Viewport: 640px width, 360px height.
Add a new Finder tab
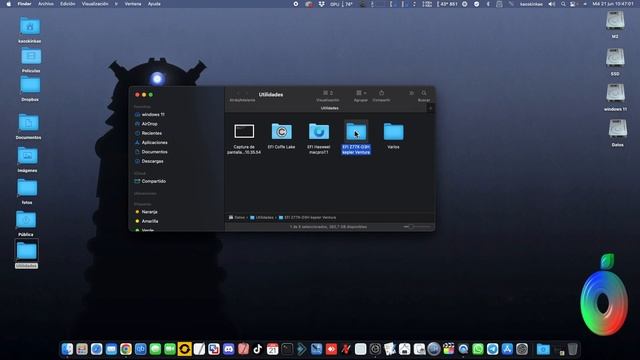point(431,108)
